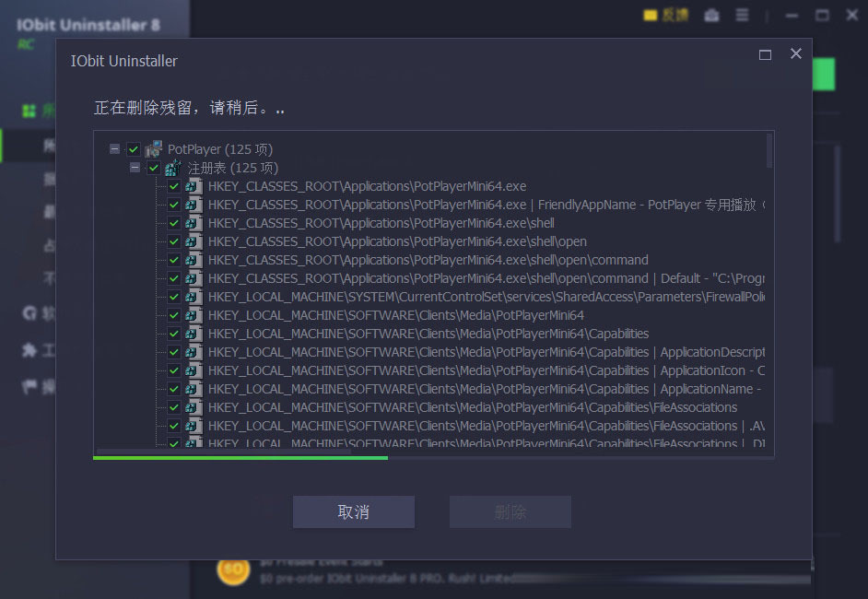Click the PotPlayer program icon in tree
The image size is (868, 599).
pos(153,149)
